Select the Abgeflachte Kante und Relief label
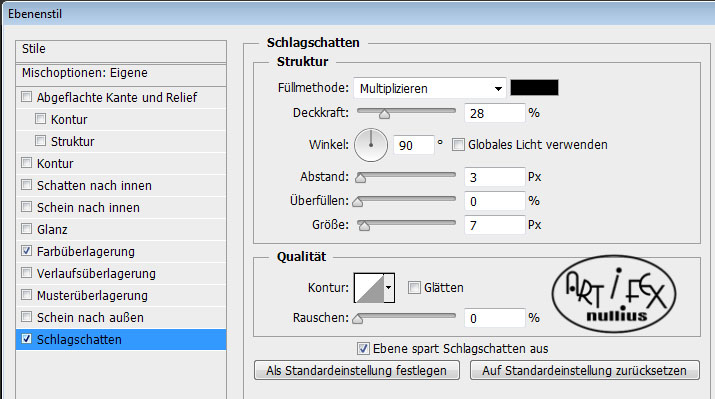Viewport: 715px width, 399px height. point(117,98)
